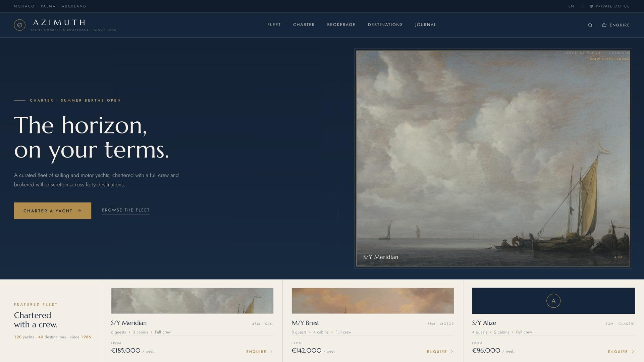Click the "48M · SAIL" tag
The image size is (644, 362).
coord(263,324)
